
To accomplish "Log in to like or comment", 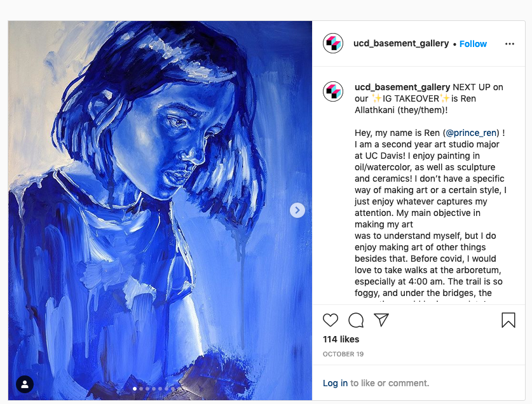I will point(335,383).
